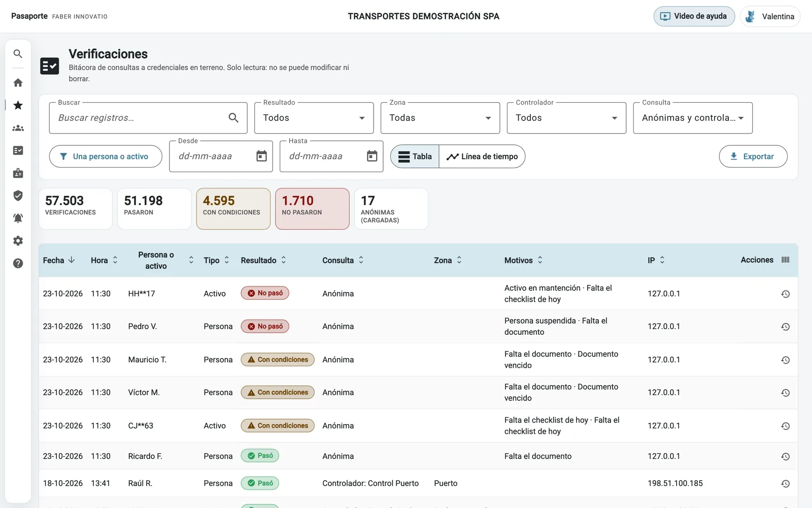Open the people group icon in sidebar
The image size is (812, 508).
point(18,128)
